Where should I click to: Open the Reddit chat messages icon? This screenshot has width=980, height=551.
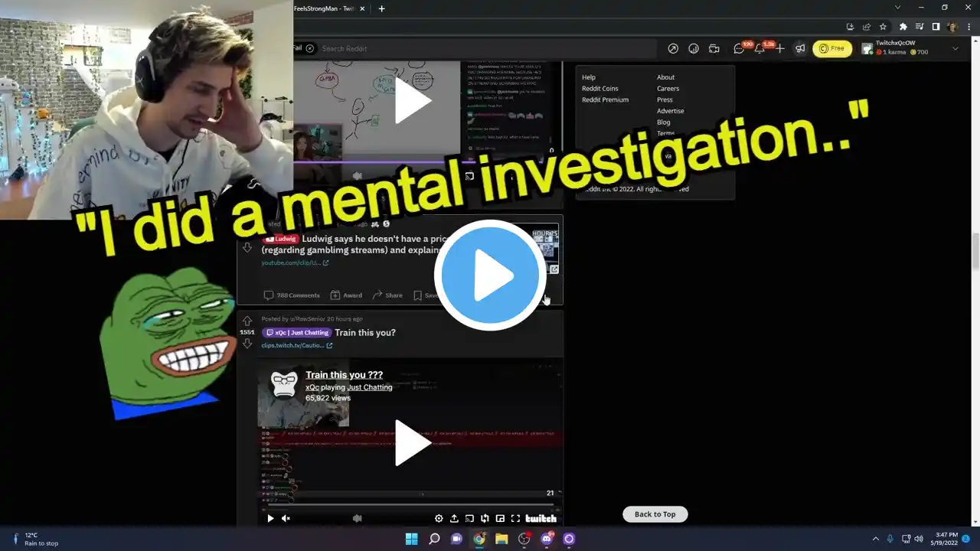click(x=739, y=48)
